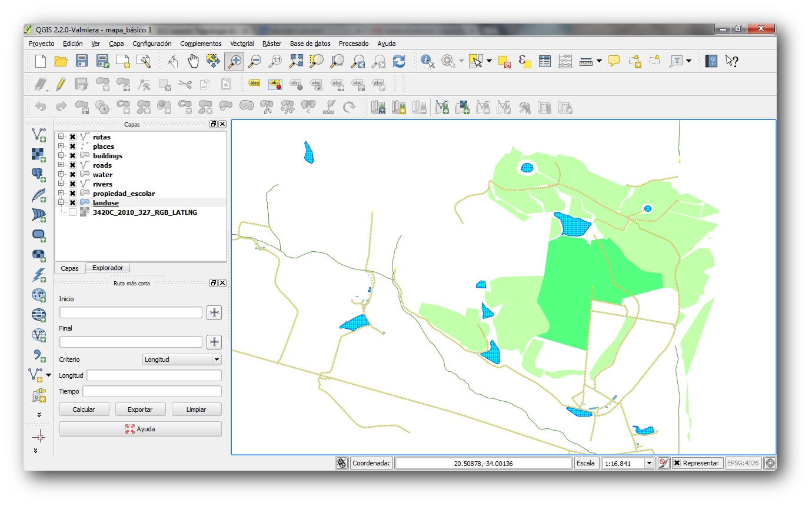Uncheck the places layer visibility
The width and height of the screenshot is (812, 506).
click(72, 147)
